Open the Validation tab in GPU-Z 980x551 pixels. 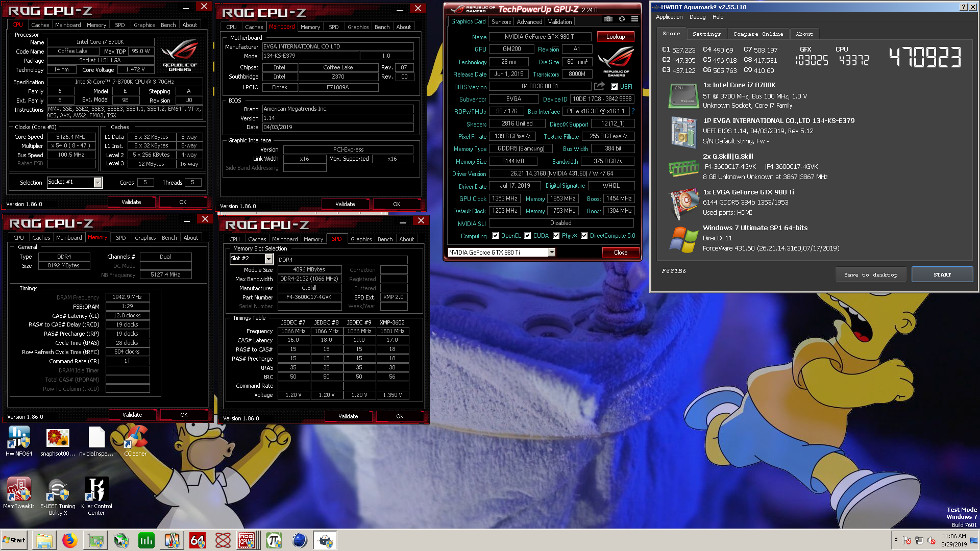pos(560,22)
